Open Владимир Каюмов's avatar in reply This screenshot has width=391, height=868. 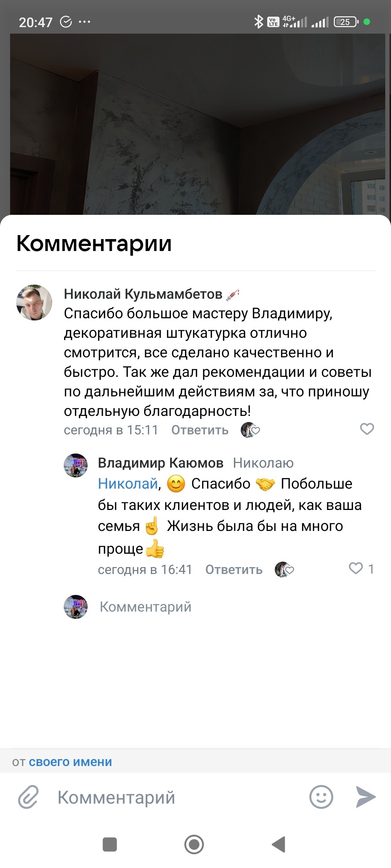coord(76,465)
